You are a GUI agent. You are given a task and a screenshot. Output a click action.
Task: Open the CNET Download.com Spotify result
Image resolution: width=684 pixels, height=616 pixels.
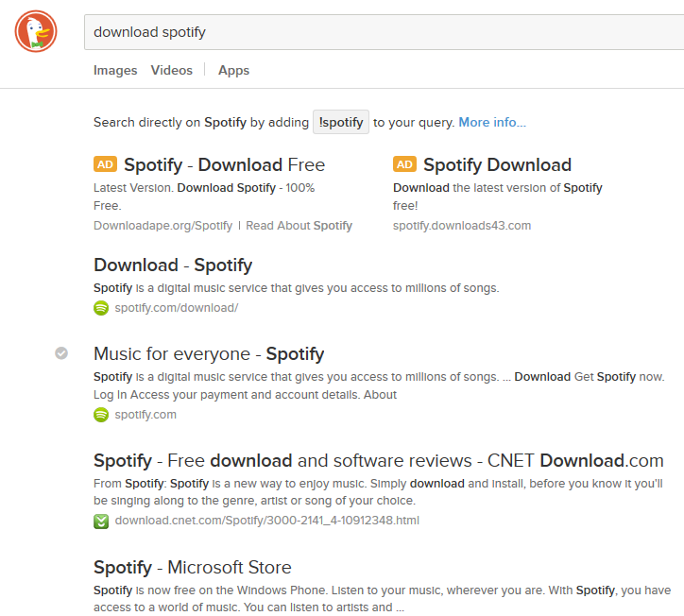coord(378,461)
